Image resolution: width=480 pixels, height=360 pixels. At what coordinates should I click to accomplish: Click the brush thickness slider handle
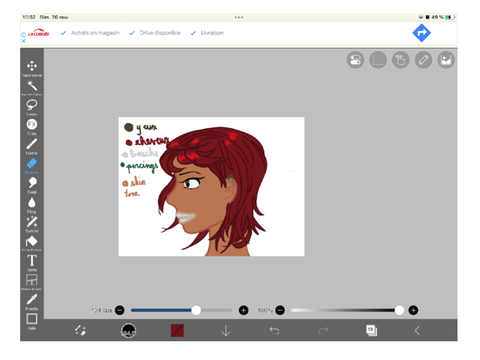[x=196, y=310]
